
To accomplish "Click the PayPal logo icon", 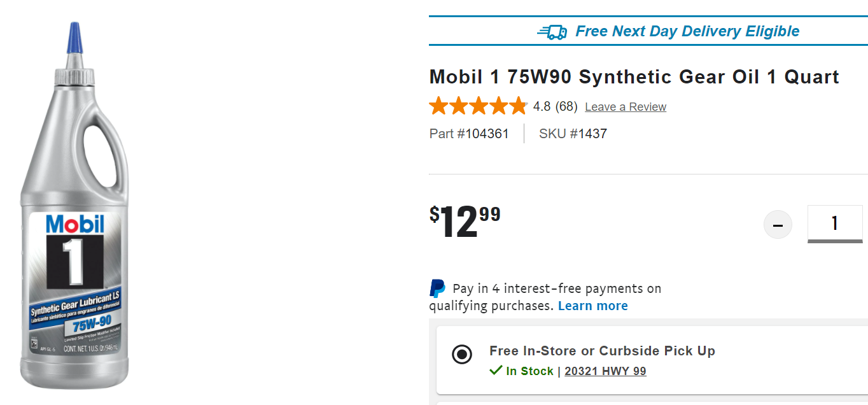I will pos(437,288).
